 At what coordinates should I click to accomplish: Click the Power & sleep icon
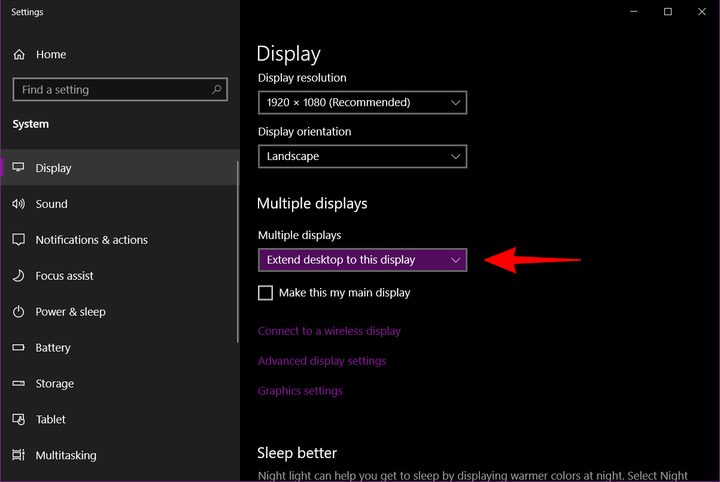click(18, 312)
